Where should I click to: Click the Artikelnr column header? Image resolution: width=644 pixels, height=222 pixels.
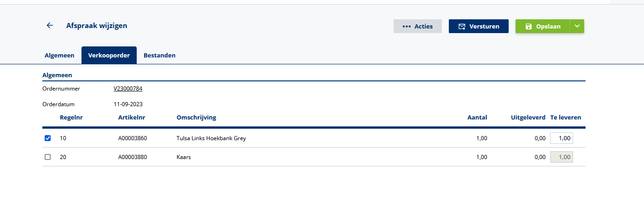click(x=132, y=118)
